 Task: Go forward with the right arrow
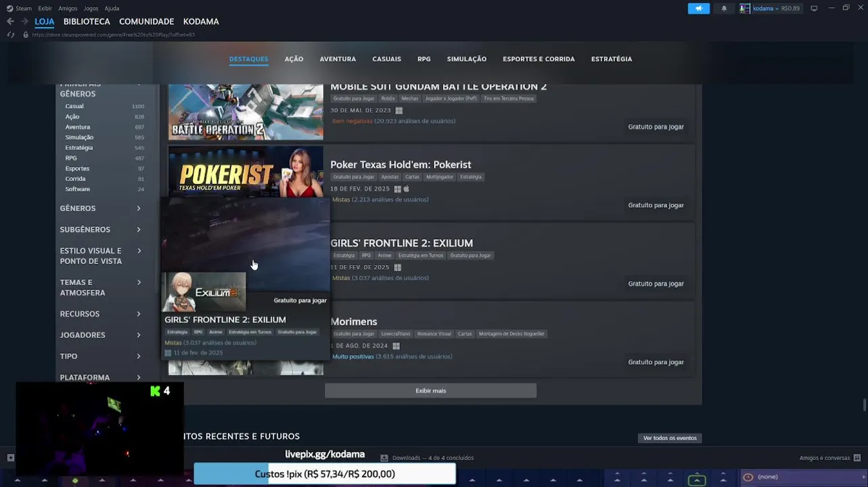(x=25, y=22)
